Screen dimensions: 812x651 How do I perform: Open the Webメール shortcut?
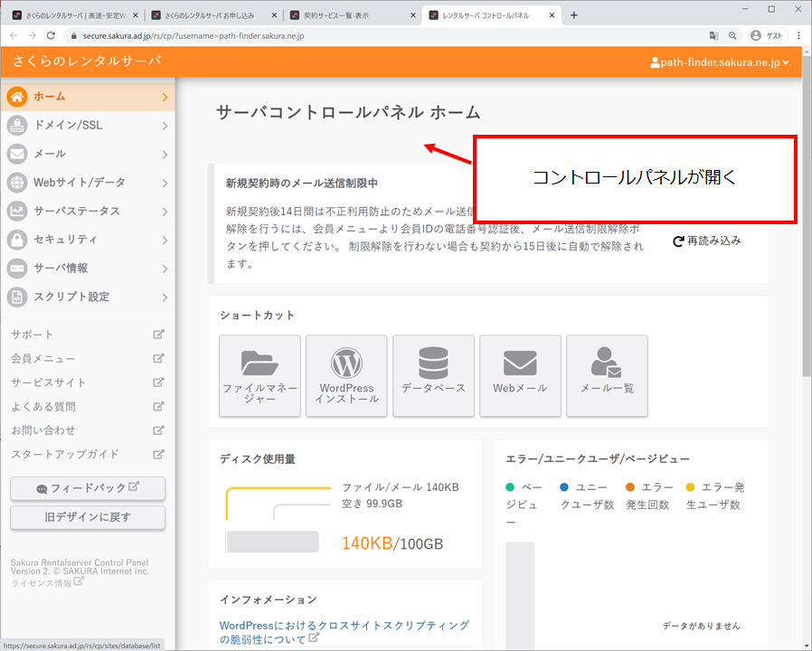[x=520, y=375]
